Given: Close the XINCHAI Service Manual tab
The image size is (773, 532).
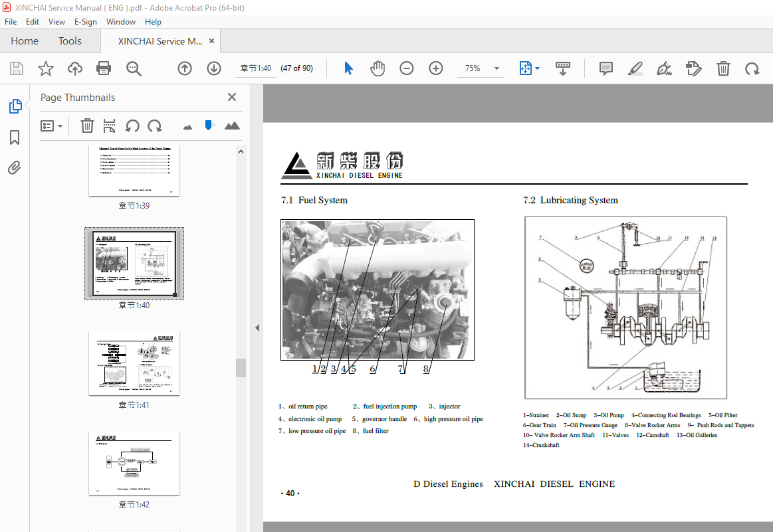Looking at the screenshot, I should pyautogui.click(x=211, y=41).
